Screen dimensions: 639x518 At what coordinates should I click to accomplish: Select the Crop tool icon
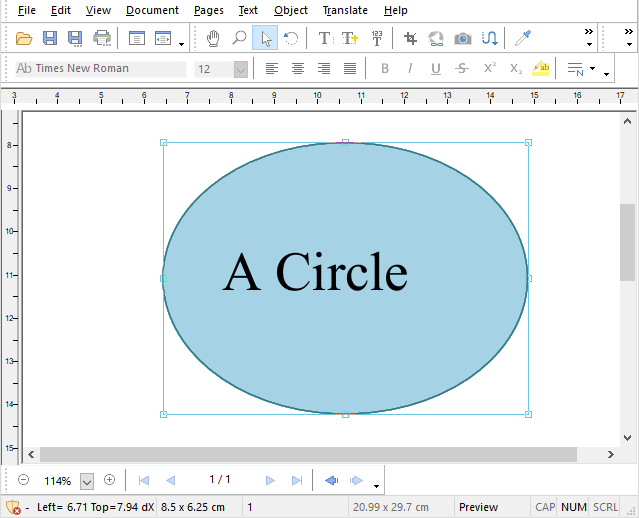410,39
